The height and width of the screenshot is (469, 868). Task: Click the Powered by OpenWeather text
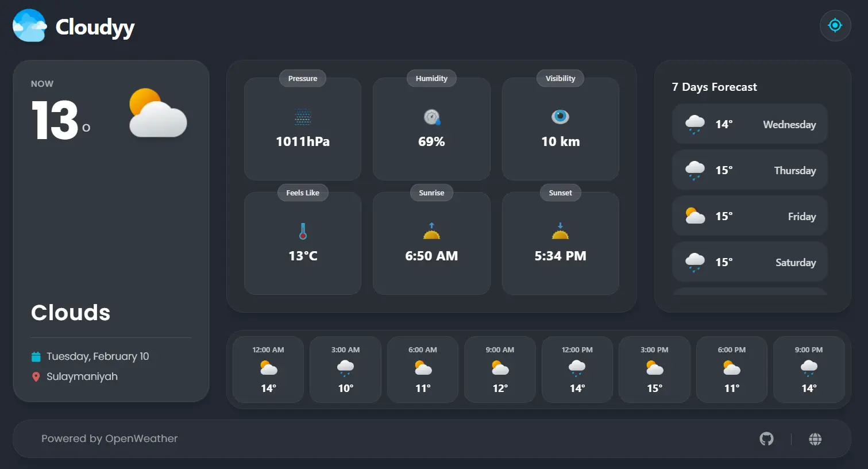109,439
